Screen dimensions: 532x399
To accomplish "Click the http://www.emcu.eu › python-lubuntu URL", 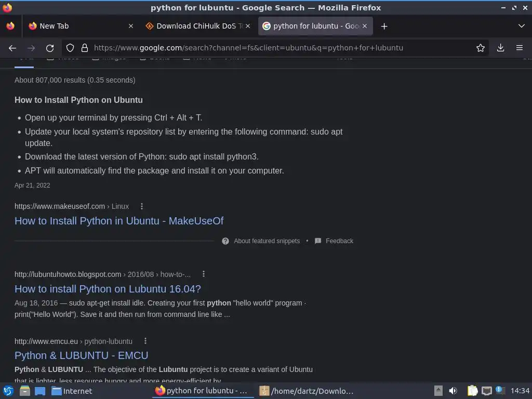I will click(73, 341).
